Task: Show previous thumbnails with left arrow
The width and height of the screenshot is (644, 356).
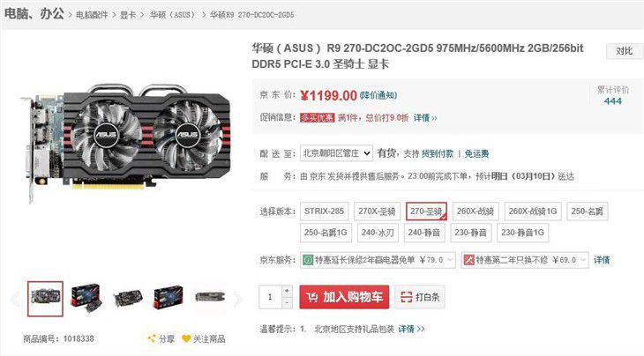Action: click(x=16, y=299)
